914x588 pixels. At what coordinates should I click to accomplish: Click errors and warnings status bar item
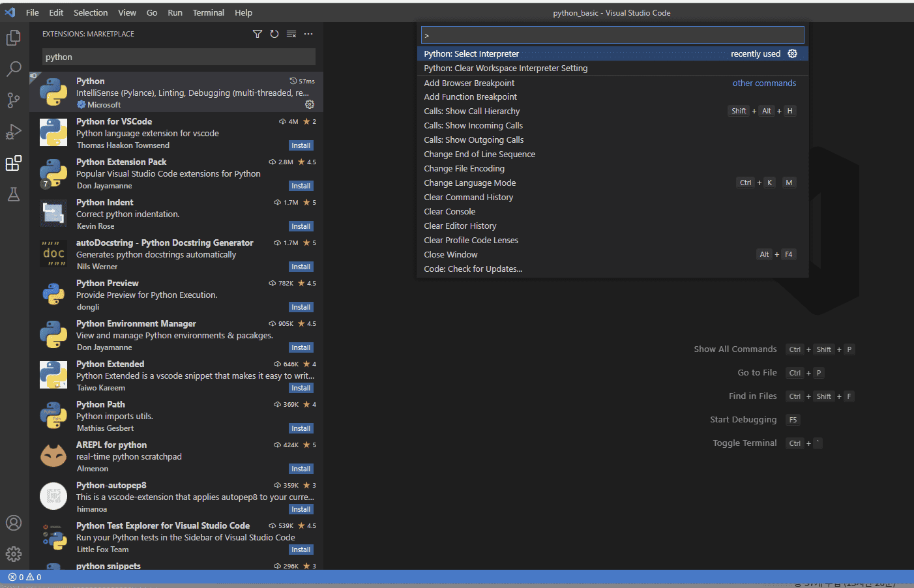coord(25,577)
